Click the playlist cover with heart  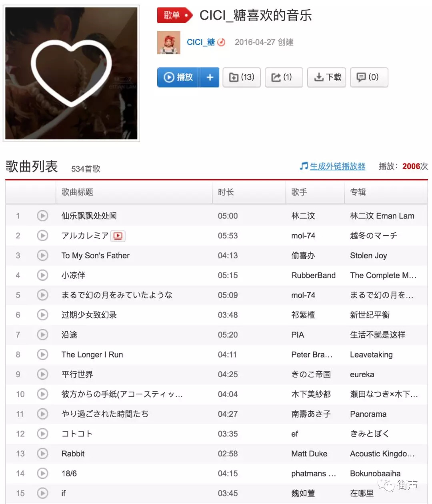click(71, 73)
